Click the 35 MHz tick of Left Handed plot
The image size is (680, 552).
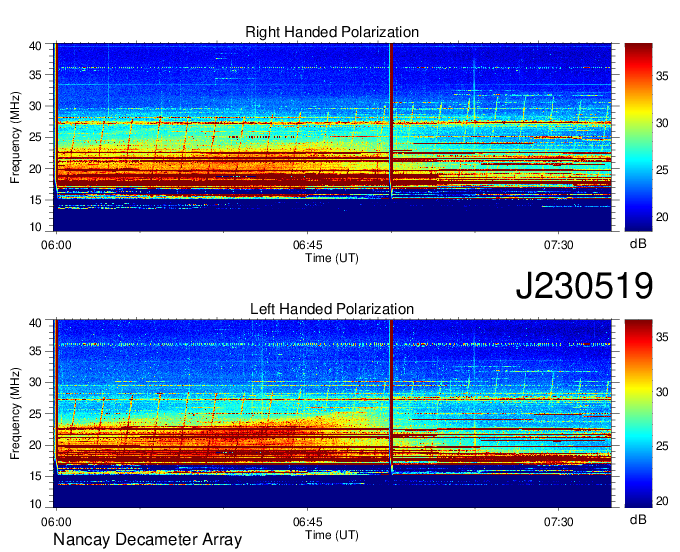coord(35,351)
